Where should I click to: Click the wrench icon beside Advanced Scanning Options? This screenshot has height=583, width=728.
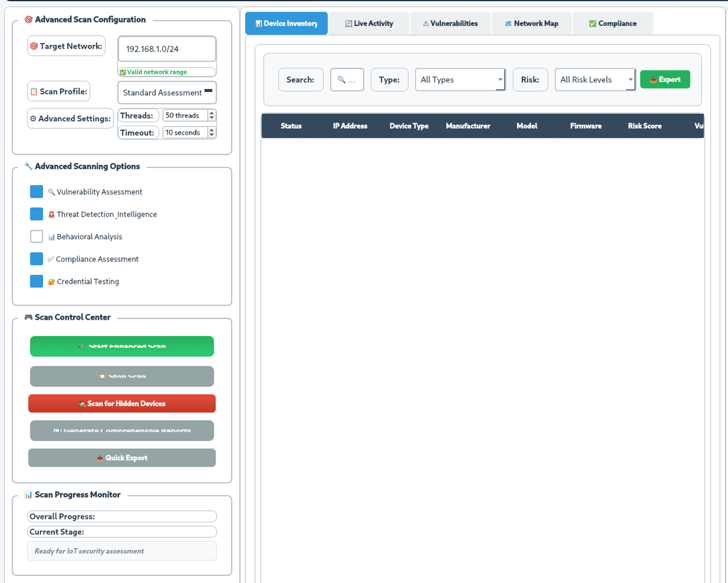[x=28, y=166]
